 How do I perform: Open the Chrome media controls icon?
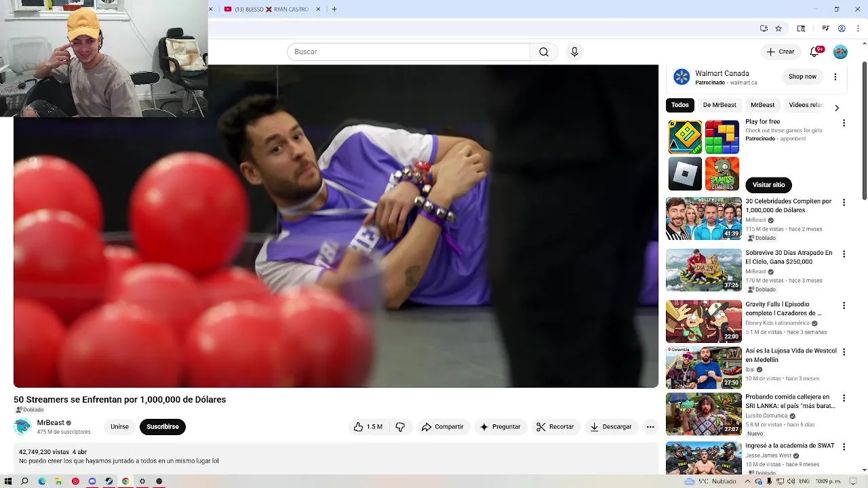click(x=825, y=28)
